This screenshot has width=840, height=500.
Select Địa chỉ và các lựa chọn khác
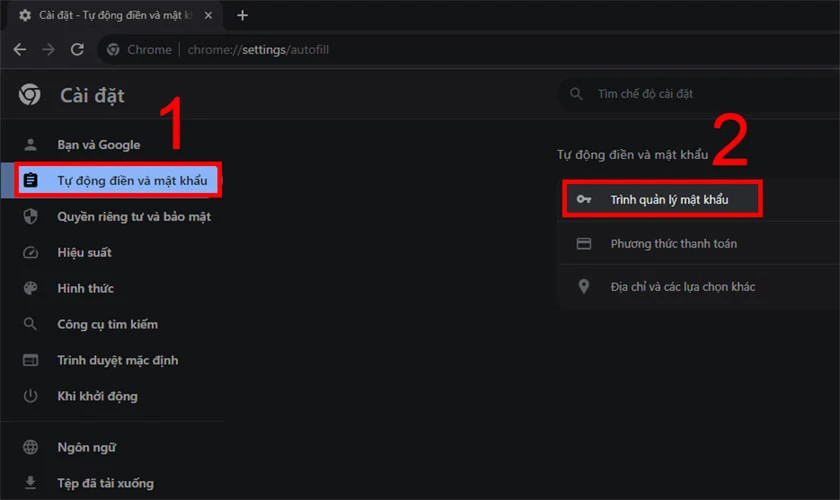coord(683,287)
